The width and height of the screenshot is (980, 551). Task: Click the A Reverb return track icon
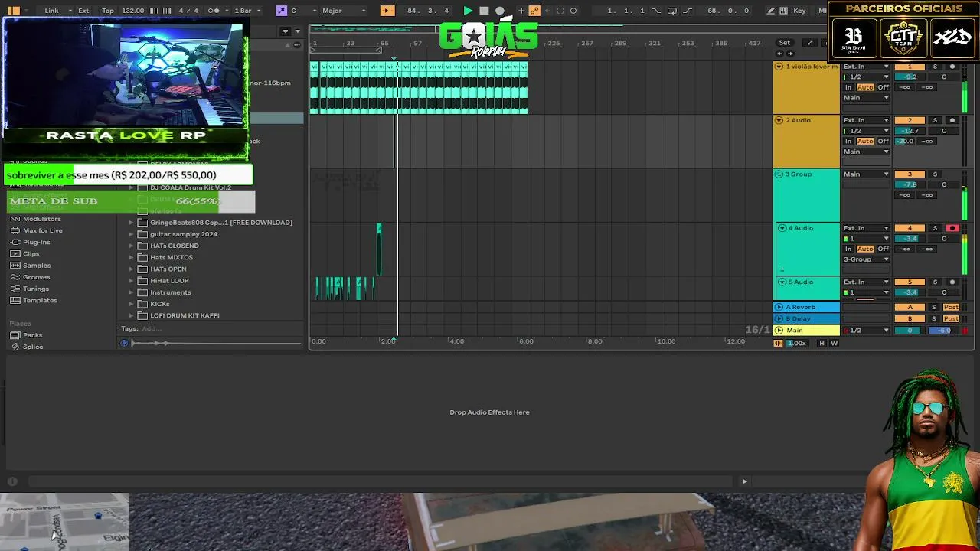pos(779,307)
